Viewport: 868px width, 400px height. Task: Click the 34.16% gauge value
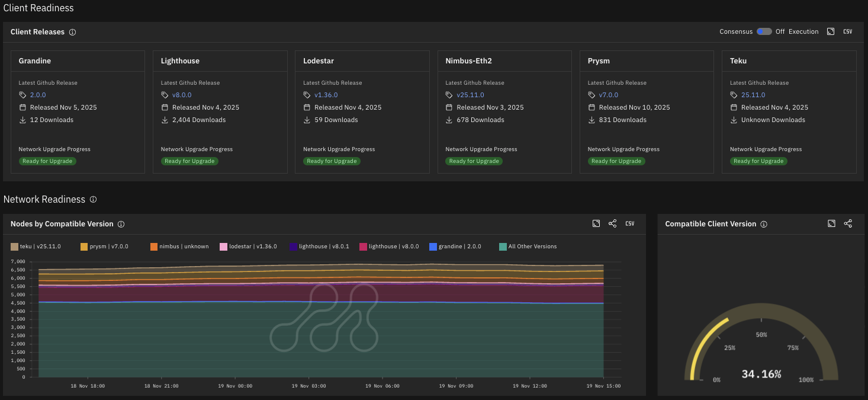761,374
